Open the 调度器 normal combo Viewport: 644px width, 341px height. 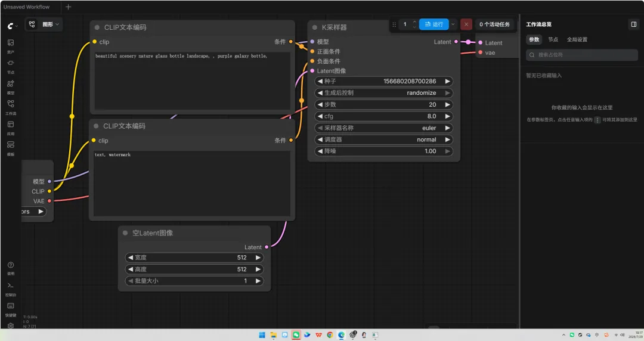(x=383, y=139)
